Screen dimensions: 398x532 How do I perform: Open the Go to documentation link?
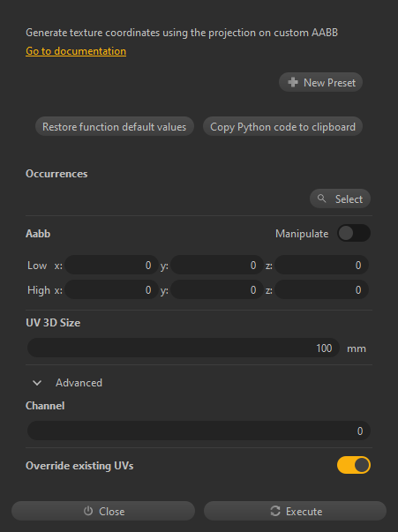pos(76,51)
